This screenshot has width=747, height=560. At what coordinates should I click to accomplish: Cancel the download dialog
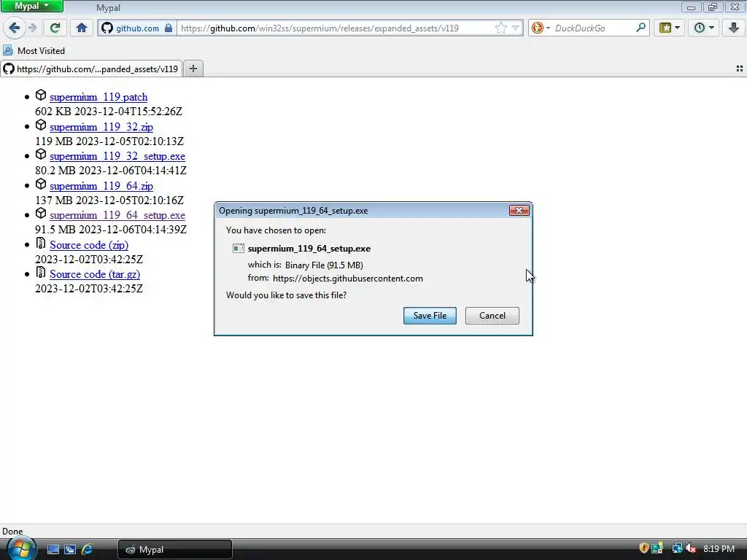pyautogui.click(x=492, y=316)
